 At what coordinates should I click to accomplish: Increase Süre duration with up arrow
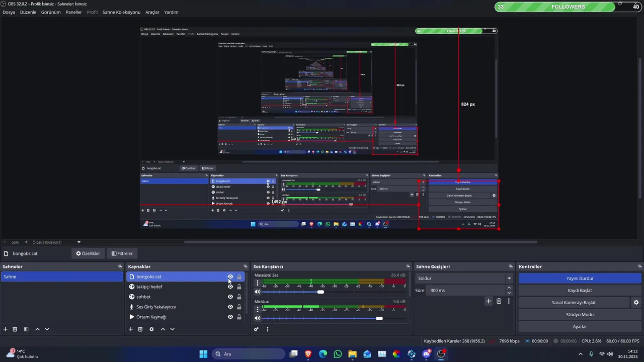point(509,288)
